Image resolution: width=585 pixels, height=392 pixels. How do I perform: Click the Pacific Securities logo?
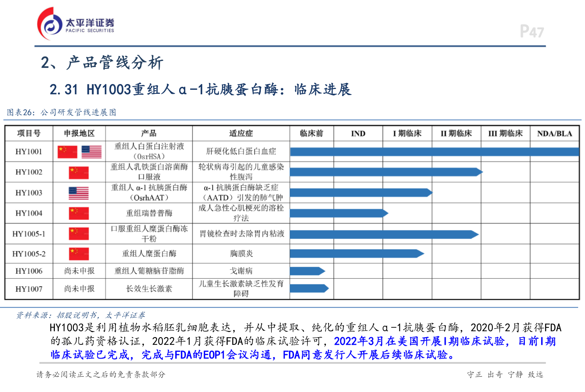[75, 22]
